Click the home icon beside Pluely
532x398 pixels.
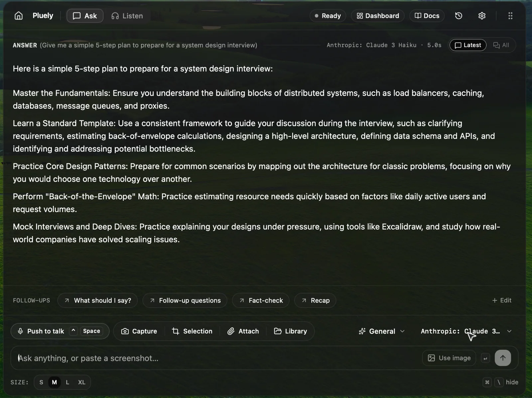tap(19, 16)
